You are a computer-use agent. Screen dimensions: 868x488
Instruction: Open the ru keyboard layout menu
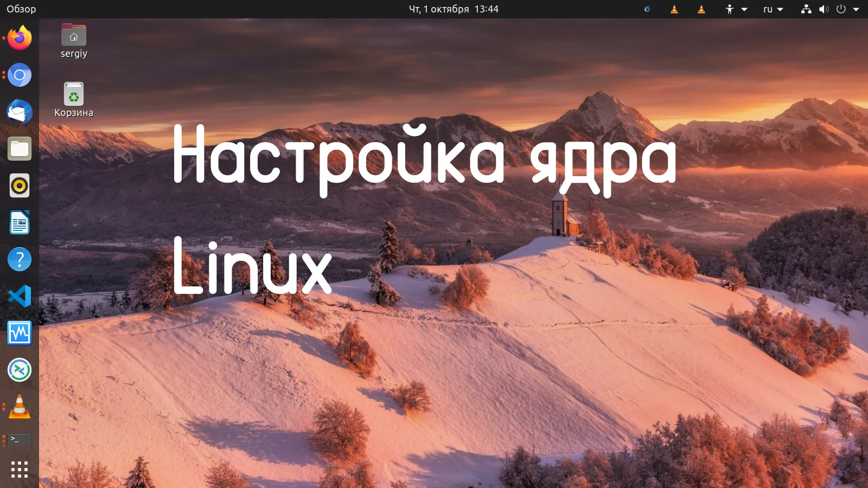click(x=773, y=9)
